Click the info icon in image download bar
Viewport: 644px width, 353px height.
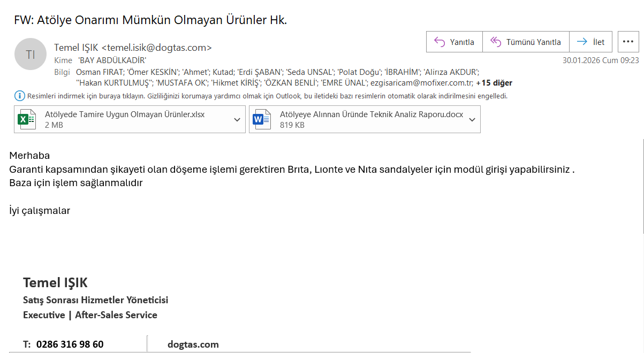[19, 96]
